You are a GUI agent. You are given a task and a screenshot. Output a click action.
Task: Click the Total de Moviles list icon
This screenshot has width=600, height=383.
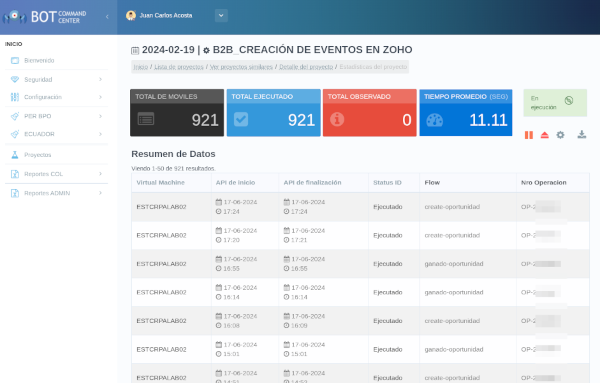146,119
